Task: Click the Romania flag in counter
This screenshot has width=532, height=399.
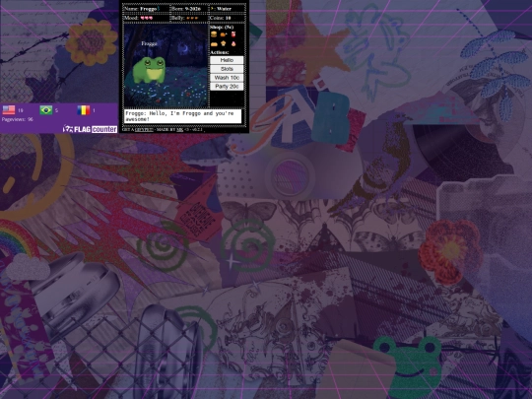Action: point(84,110)
